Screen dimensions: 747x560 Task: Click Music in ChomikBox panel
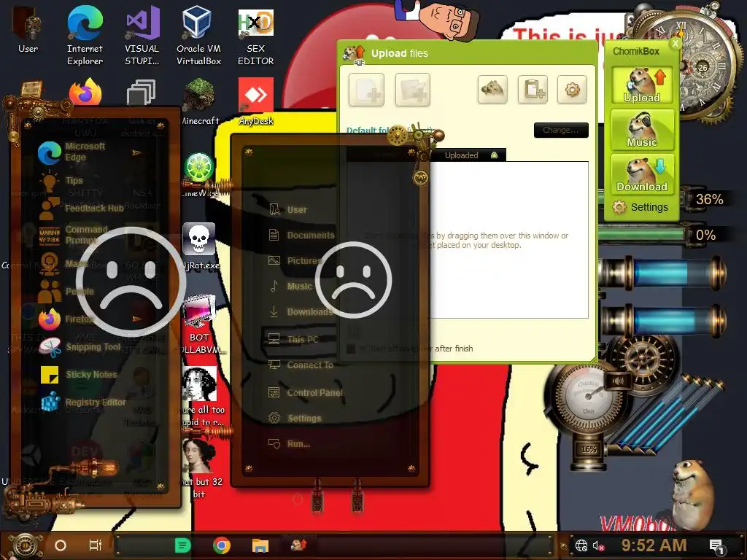[x=642, y=130]
